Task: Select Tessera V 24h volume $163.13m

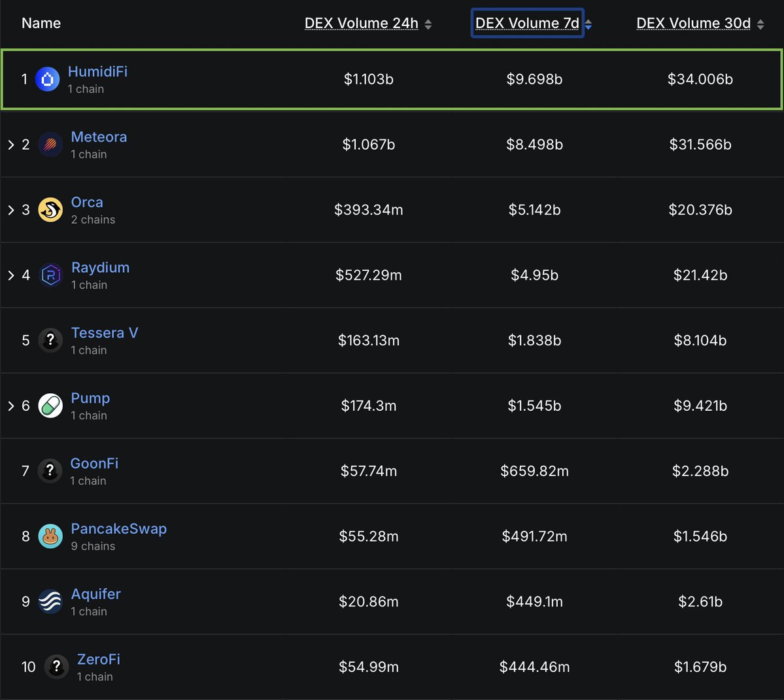Action: [x=369, y=340]
